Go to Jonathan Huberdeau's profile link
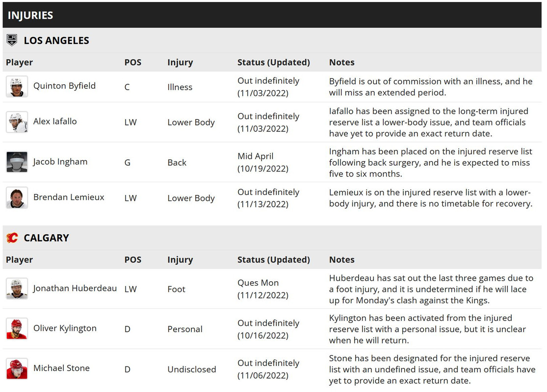Image resolution: width=547 pixels, height=392 pixels. coord(75,288)
